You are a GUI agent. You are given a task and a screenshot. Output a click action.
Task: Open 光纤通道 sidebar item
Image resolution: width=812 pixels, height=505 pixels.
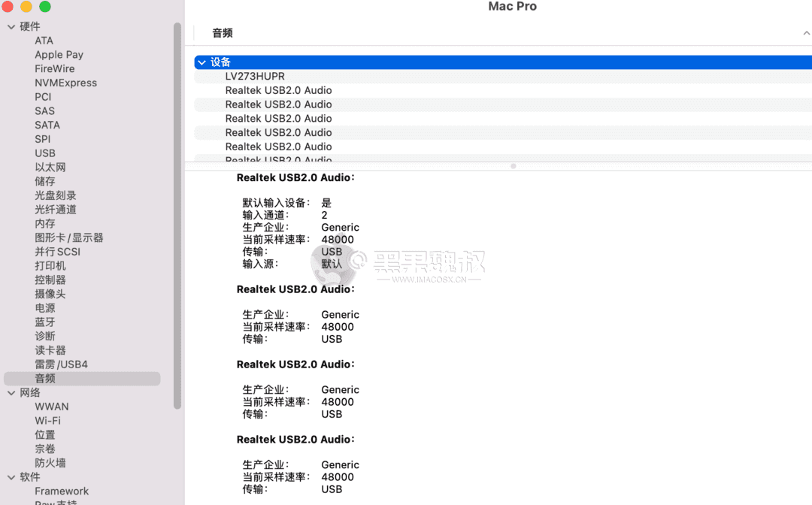point(56,210)
